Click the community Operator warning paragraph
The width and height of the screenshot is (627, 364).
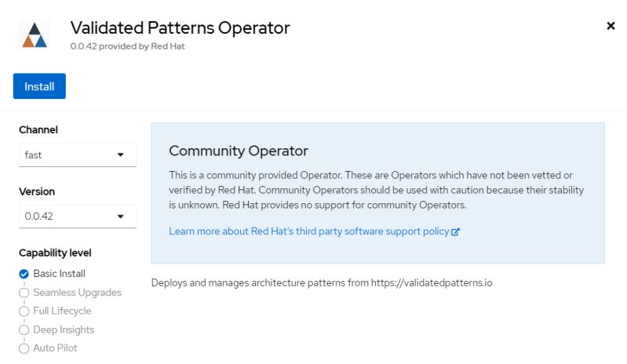[377, 190]
